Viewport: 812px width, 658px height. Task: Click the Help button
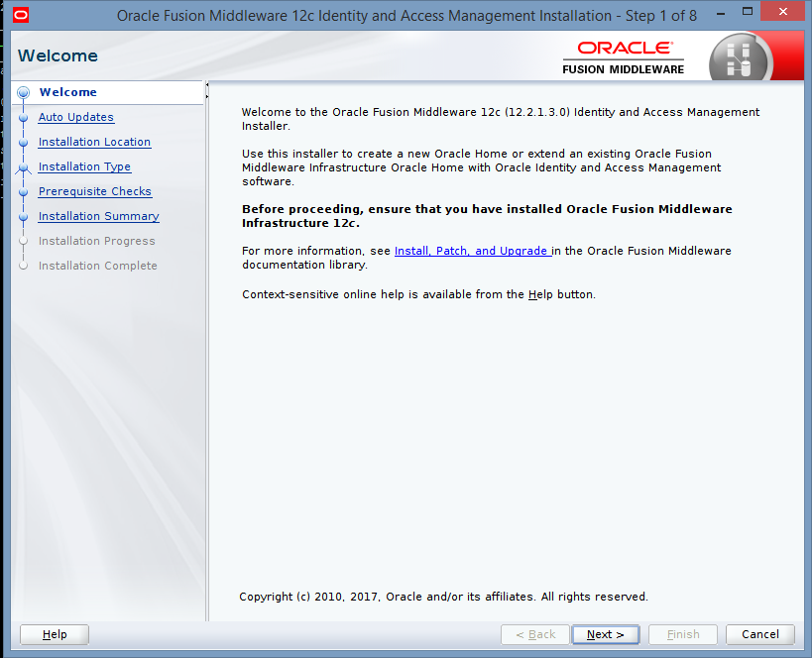[x=55, y=634]
